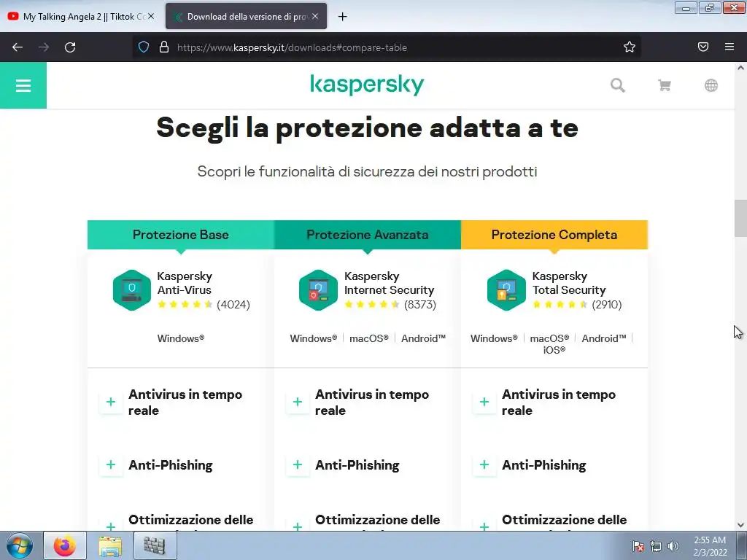The image size is (747, 560).
Task: Open the Kaspersky Internet Security product link
Action: (389, 283)
